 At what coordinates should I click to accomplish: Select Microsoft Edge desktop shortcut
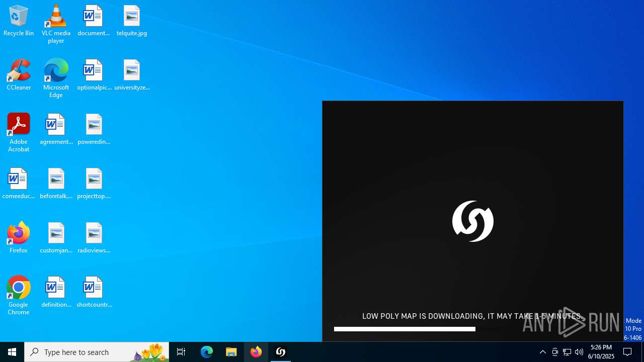56,78
